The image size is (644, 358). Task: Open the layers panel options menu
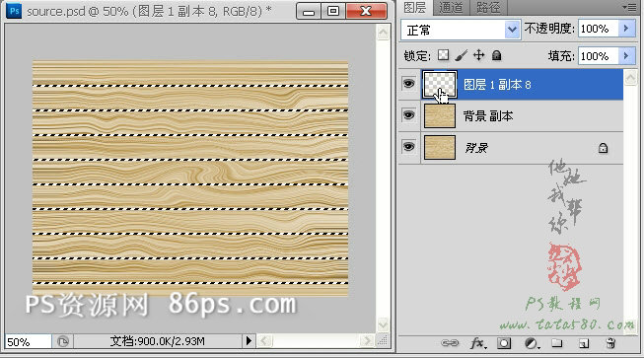click(629, 7)
